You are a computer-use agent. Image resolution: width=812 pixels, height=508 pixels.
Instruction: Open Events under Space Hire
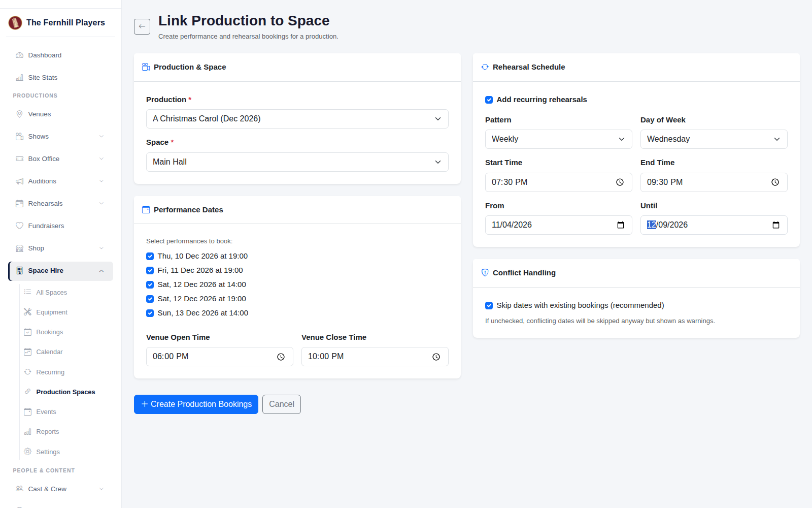point(46,412)
